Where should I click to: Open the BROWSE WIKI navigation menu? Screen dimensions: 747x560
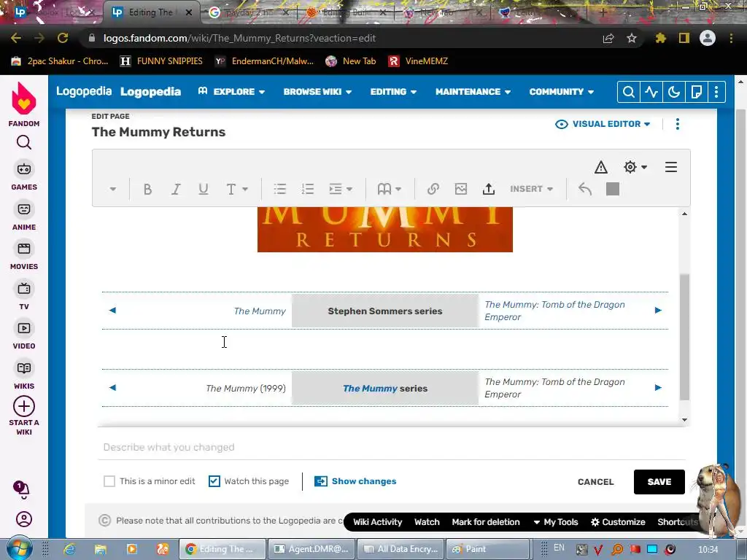pyautogui.click(x=317, y=91)
